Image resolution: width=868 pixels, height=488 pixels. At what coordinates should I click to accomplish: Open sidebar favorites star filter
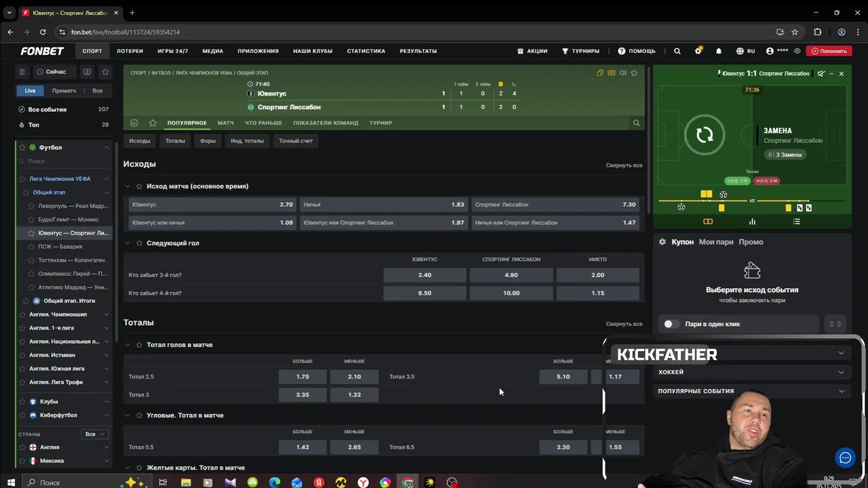coord(105,72)
